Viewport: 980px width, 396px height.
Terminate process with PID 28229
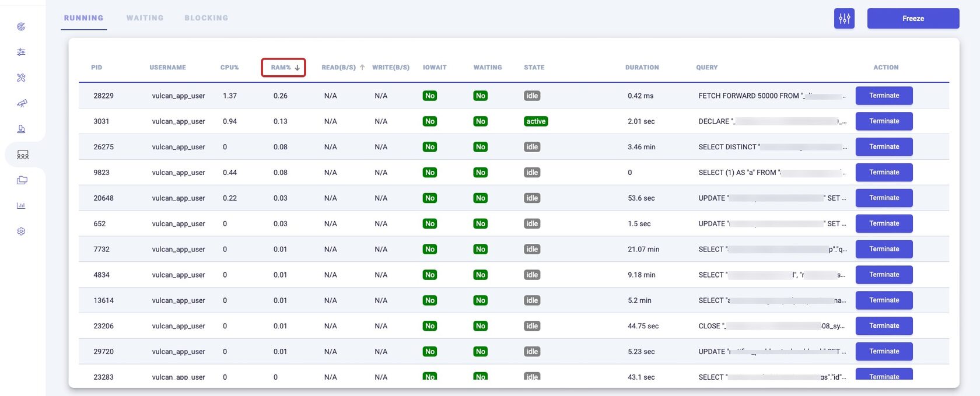click(884, 96)
